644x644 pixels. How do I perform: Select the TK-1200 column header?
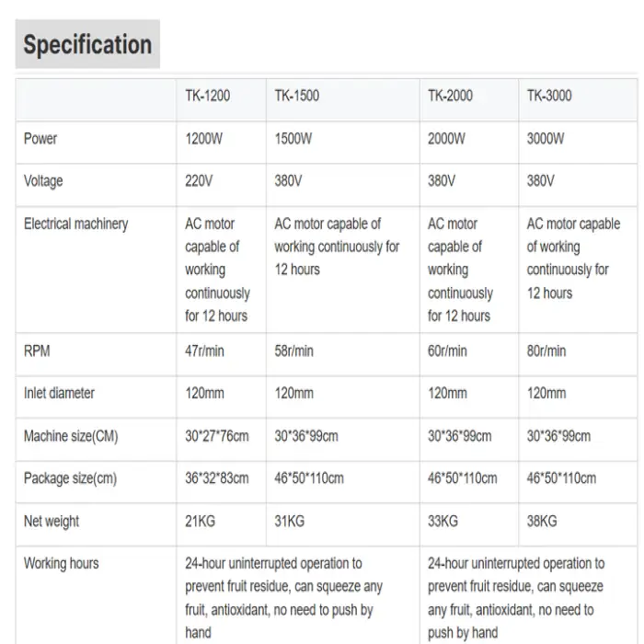208,96
